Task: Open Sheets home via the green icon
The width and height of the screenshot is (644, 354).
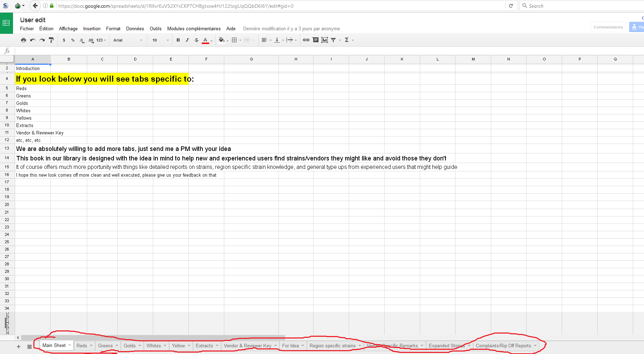Action: point(6,23)
